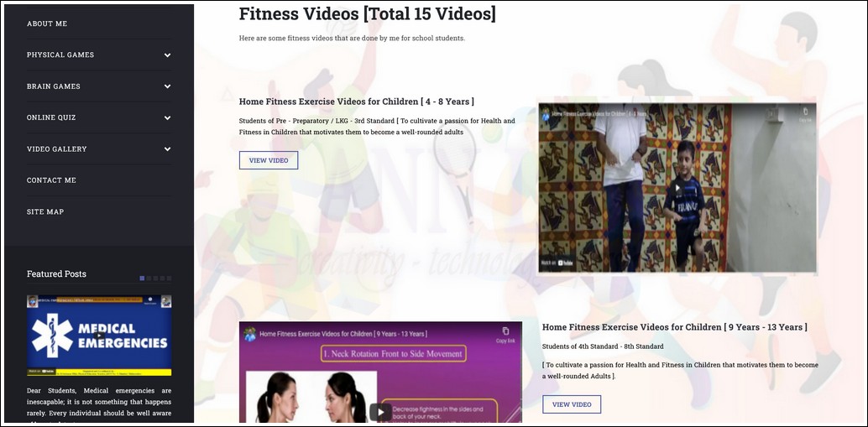Select first Featured Posts slider dot
Viewport: 868px width, 427px height.
[x=142, y=278]
